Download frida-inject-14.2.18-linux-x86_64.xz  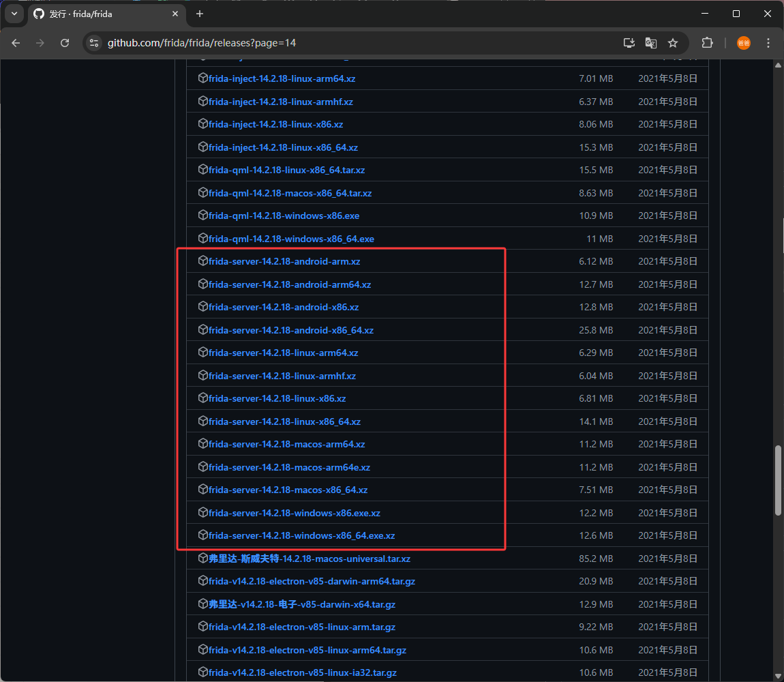(x=283, y=147)
